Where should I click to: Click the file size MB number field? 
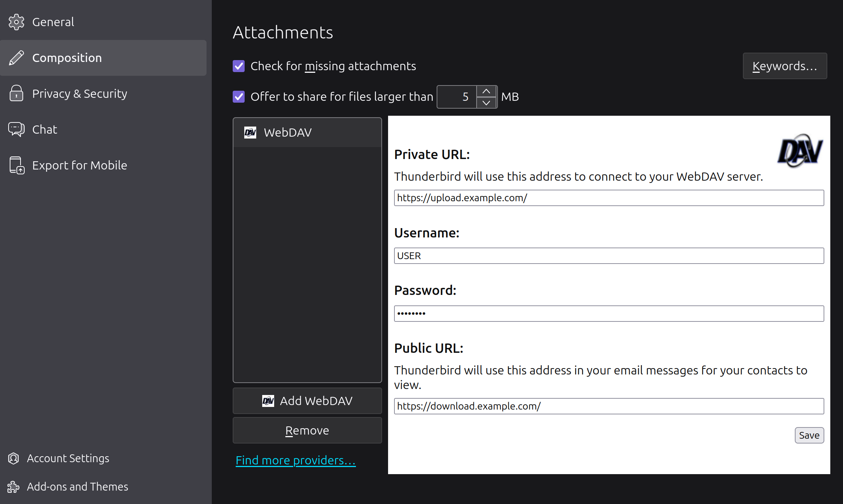(457, 97)
